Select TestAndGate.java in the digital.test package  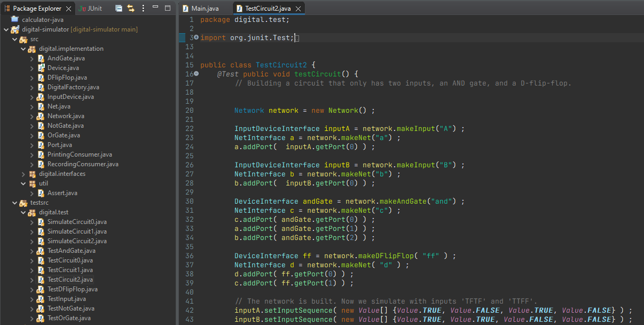(71, 251)
